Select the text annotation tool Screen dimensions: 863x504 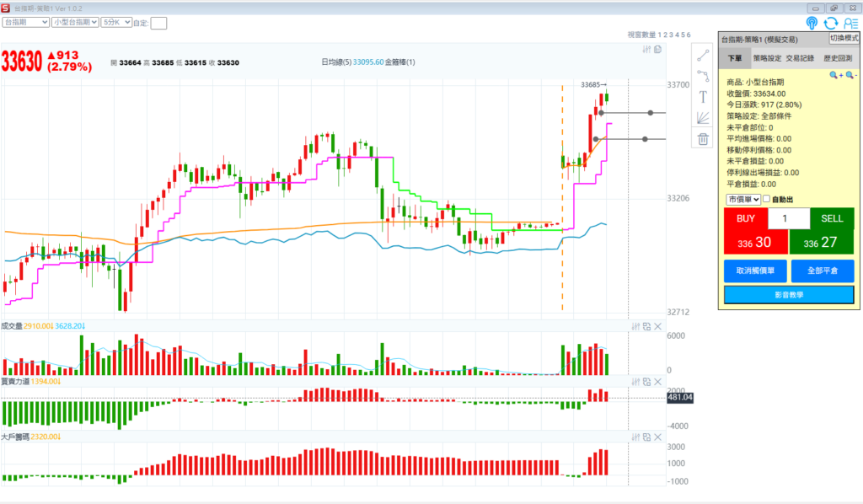703,97
